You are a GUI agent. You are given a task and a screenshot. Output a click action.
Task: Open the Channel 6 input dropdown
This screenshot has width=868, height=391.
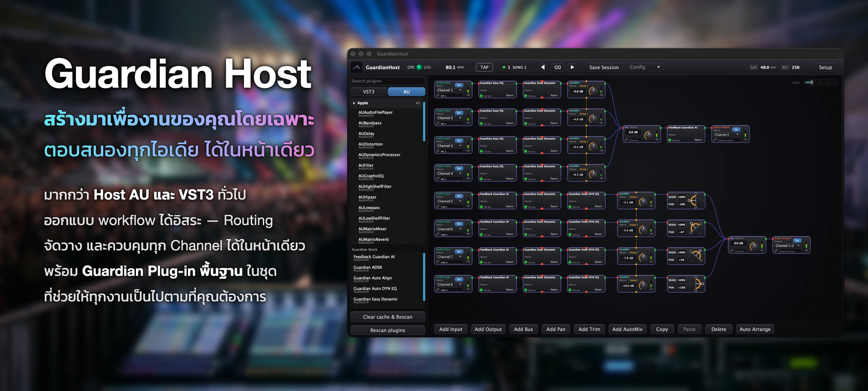coord(449,229)
